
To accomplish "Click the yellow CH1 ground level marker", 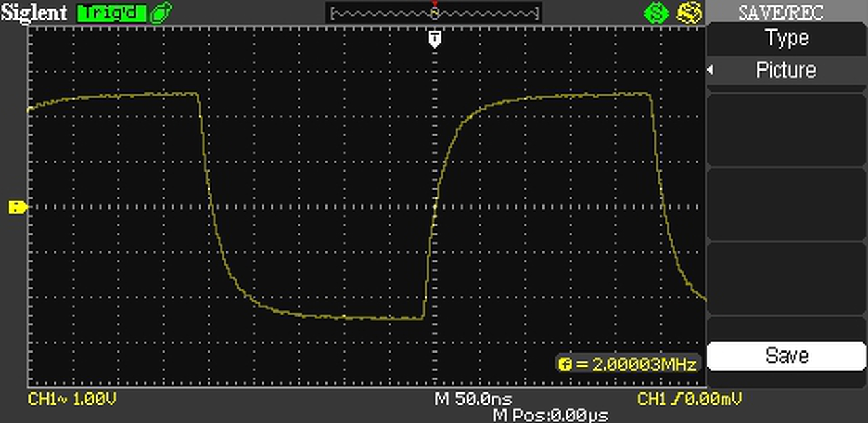I will click(18, 207).
